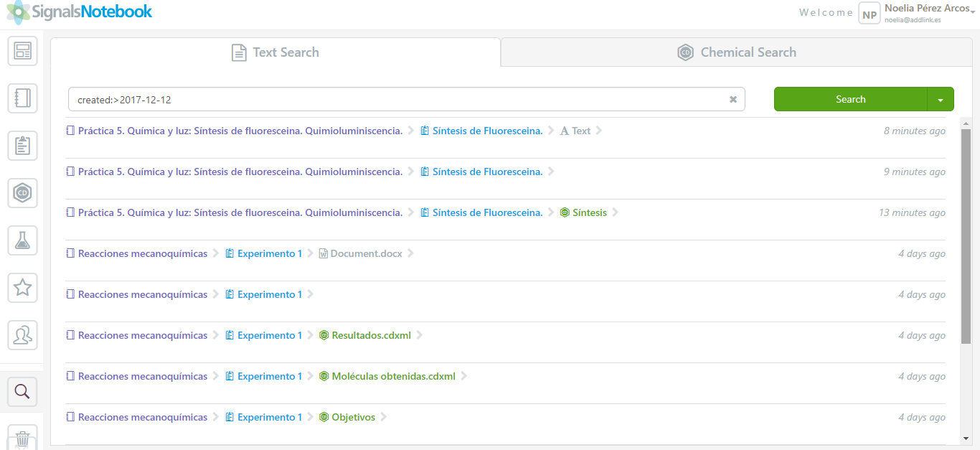
Task: Click the flask materials sidebar icon
Action: click(x=22, y=240)
